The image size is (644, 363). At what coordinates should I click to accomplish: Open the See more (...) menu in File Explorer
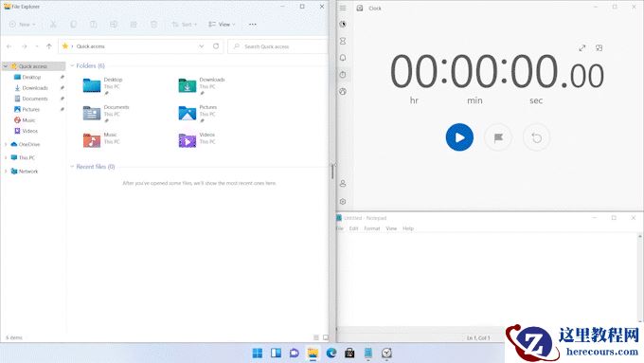252,25
